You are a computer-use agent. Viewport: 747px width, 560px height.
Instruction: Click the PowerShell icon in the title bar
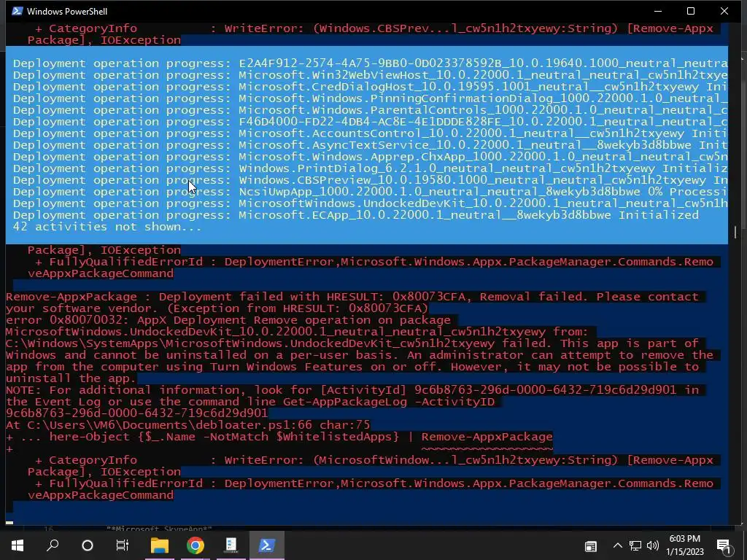[18, 11]
